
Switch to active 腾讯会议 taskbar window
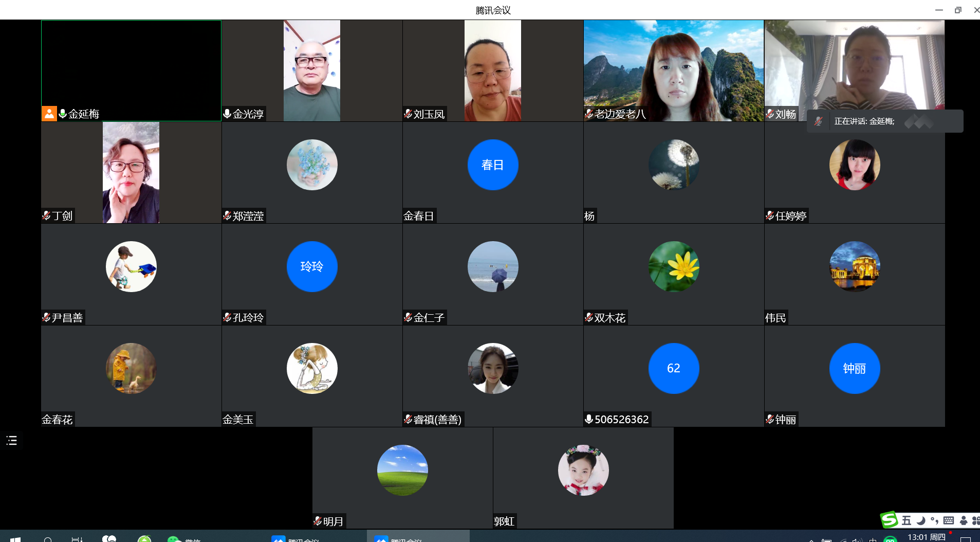tap(399, 538)
